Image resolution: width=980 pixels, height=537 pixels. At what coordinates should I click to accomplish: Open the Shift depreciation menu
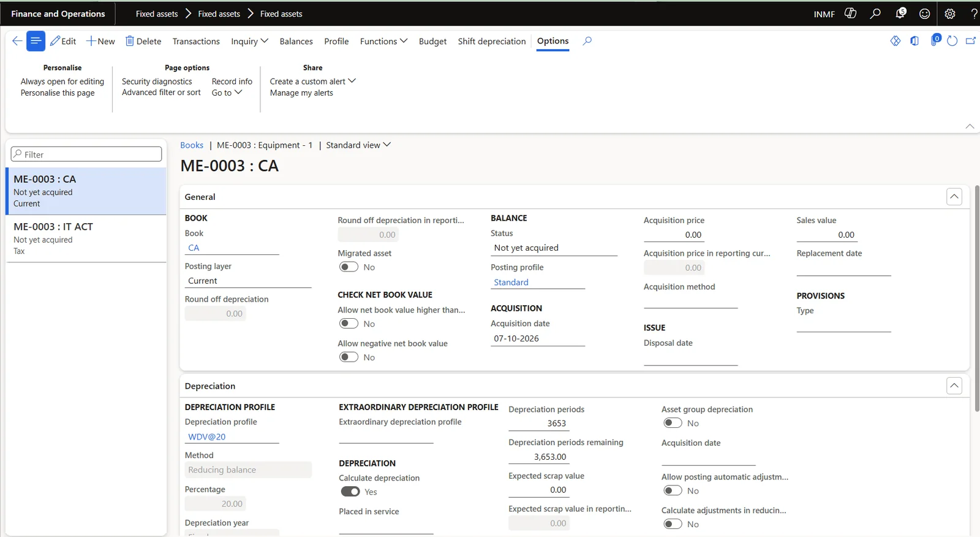[x=492, y=41]
